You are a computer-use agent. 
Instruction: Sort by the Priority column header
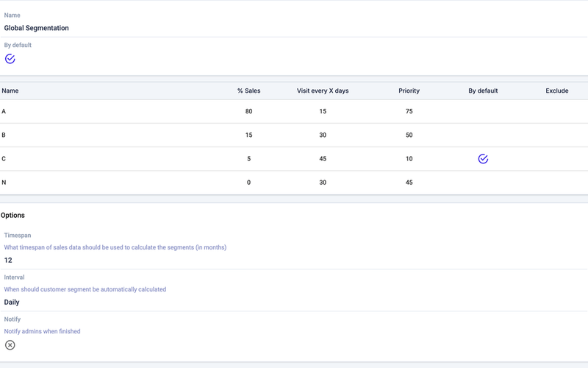click(x=409, y=91)
